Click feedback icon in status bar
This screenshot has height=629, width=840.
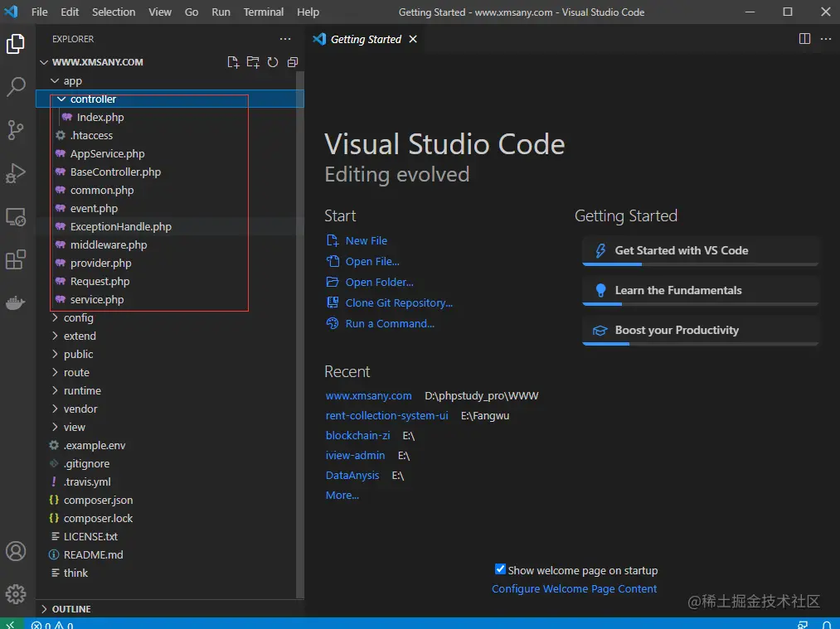click(x=802, y=625)
